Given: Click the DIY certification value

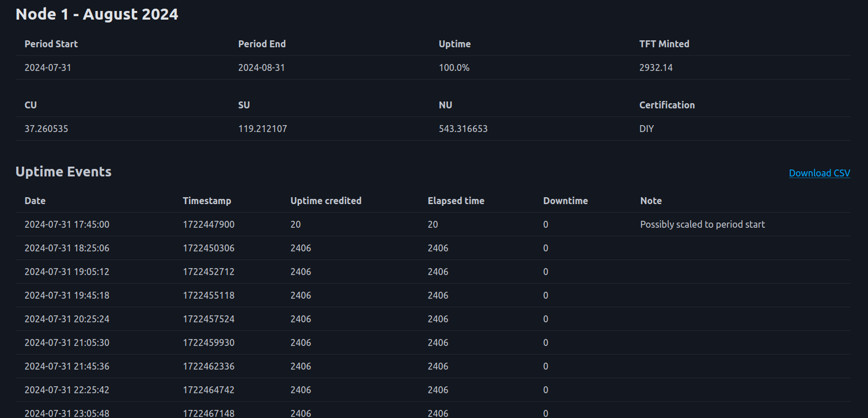Looking at the screenshot, I should click(646, 129).
